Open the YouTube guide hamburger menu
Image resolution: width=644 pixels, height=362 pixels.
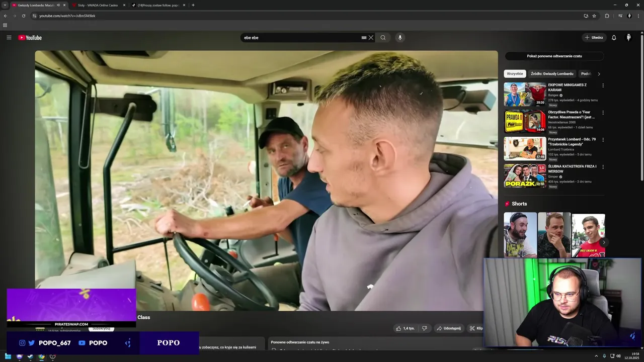9,38
